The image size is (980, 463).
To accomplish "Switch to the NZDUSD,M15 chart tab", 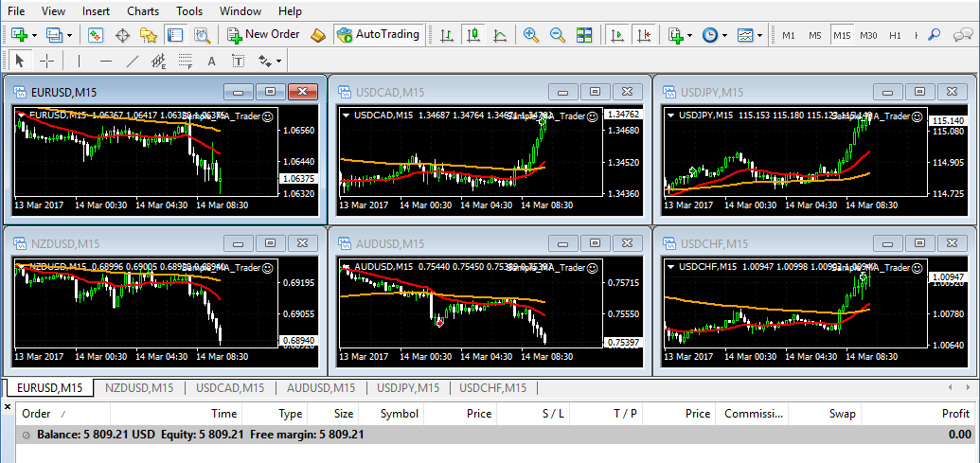I will coord(139,388).
